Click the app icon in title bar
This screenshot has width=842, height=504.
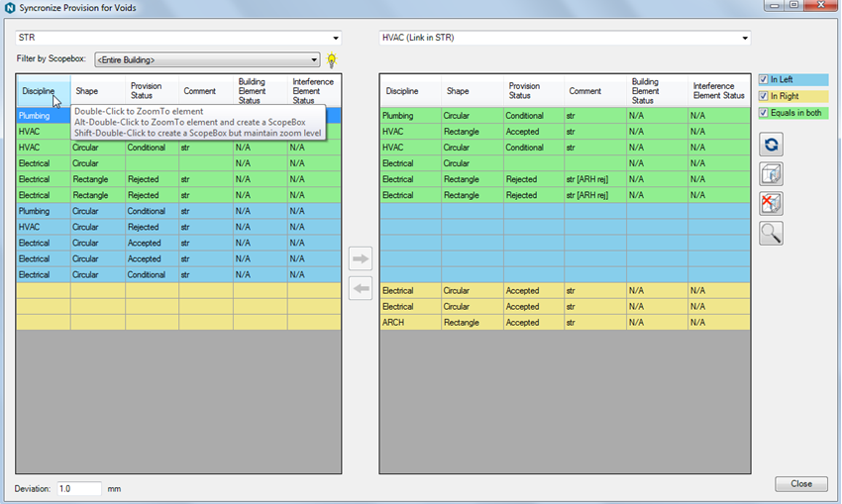pos(11,8)
